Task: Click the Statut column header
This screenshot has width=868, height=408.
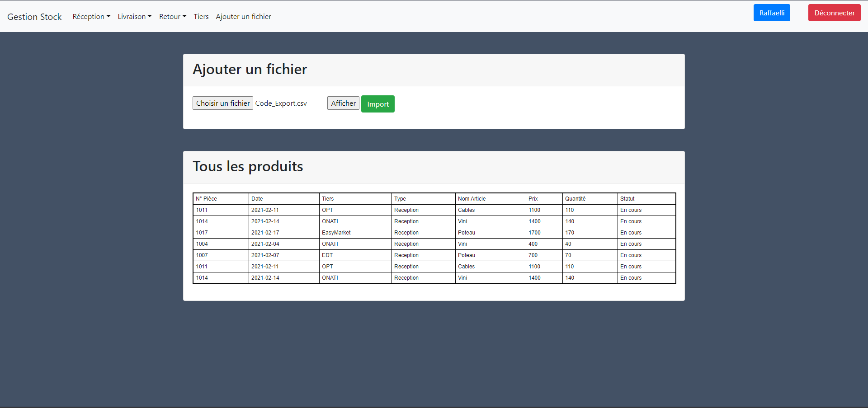Action: 627,199
